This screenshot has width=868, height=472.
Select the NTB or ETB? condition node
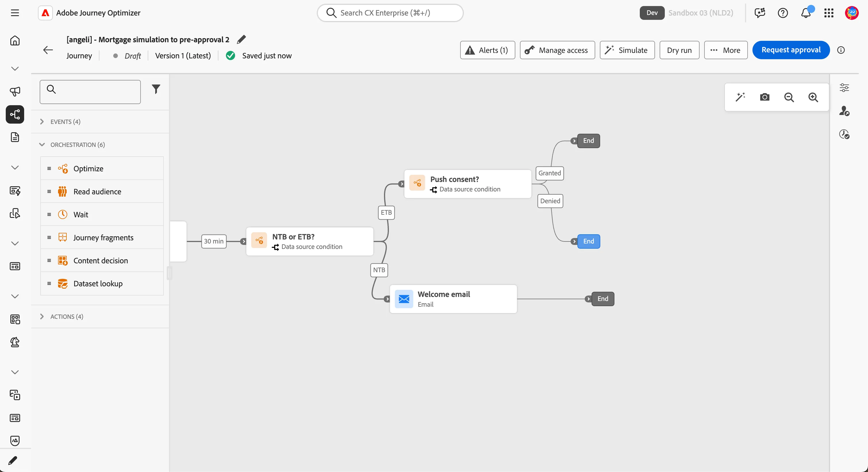309,241
